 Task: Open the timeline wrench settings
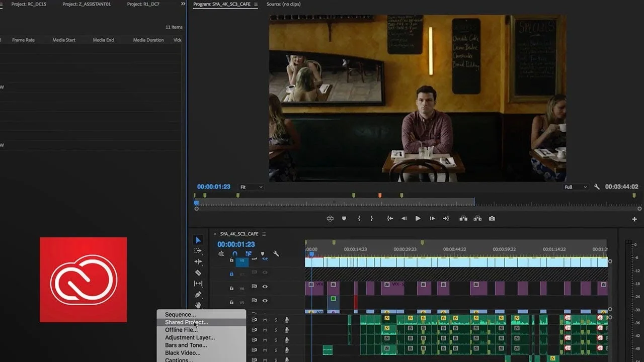pos(276,254)
